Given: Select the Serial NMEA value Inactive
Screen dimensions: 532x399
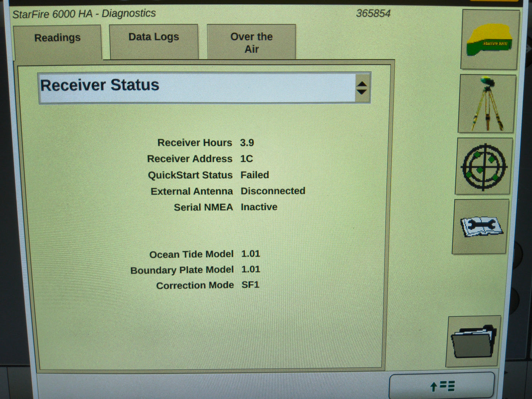Looking at the screenshot, I should 259,207.
